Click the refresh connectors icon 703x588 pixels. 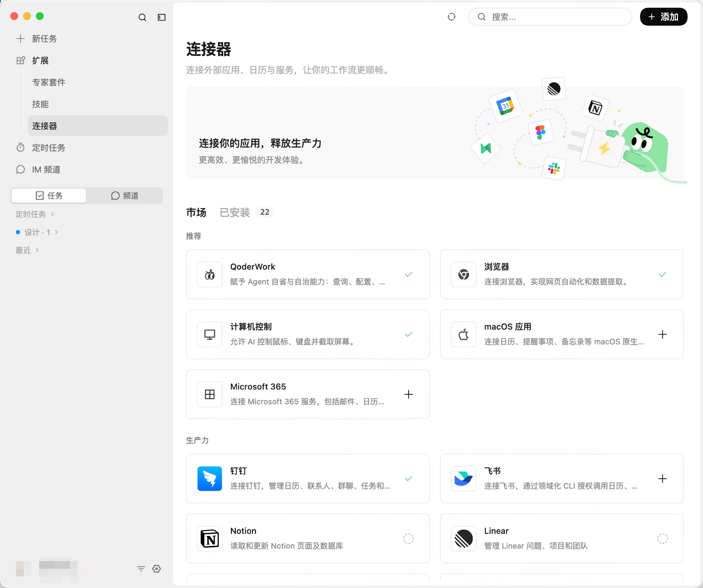point(451,17)
